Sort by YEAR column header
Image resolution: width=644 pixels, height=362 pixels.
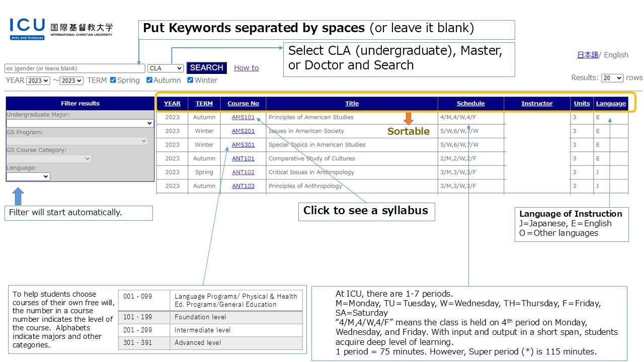pos(172,104)
